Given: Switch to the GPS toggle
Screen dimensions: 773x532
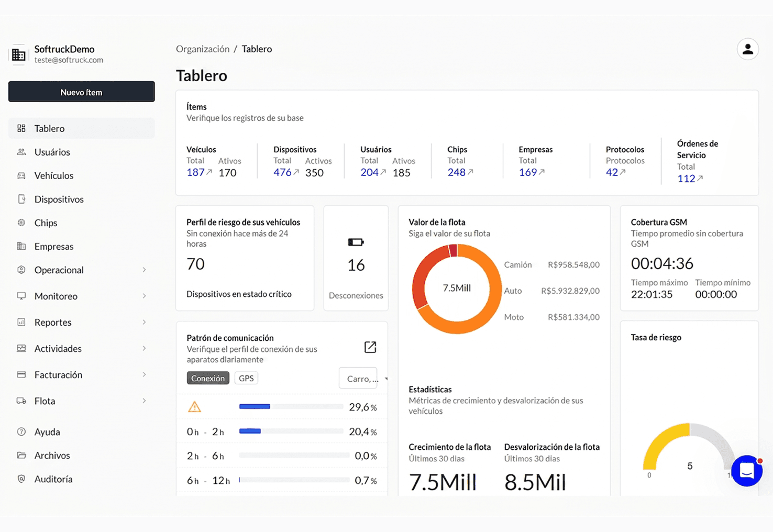Looking at the screenshot, I should (246, 378).
